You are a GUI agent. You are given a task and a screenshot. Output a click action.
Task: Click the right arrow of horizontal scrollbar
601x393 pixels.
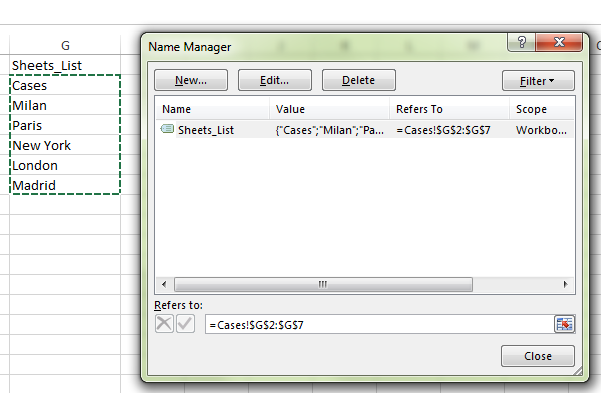click(x=565, y=284)
